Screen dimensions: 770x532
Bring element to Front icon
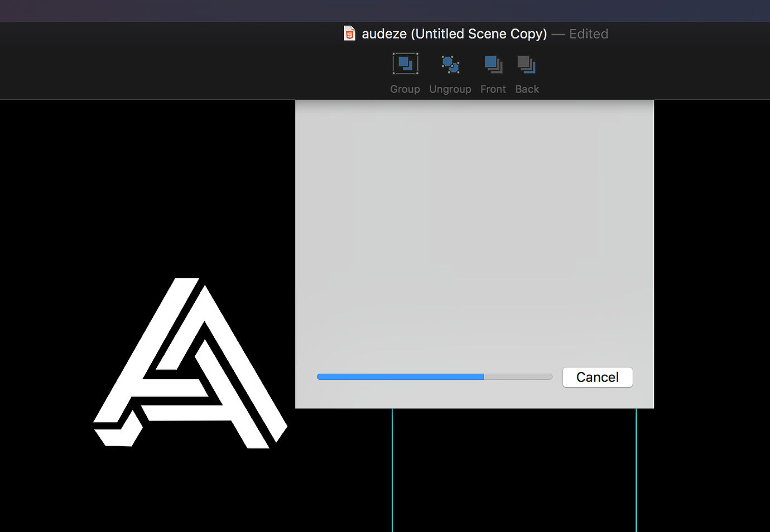(493, 64)
